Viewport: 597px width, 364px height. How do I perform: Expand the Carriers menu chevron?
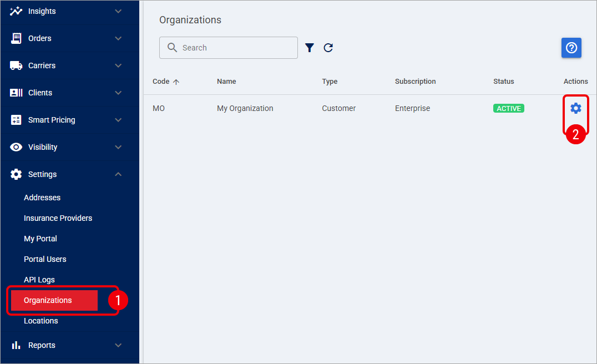click(x=118, y=65)
